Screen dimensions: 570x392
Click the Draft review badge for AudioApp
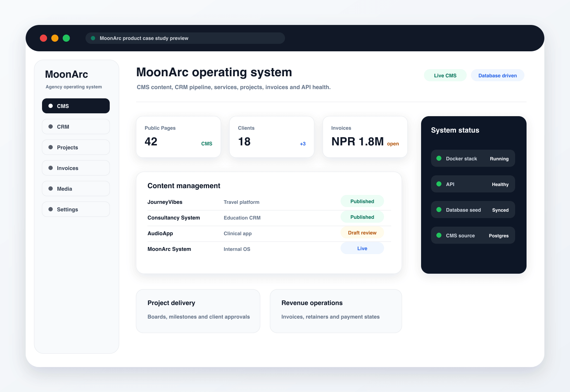point(362,233)
